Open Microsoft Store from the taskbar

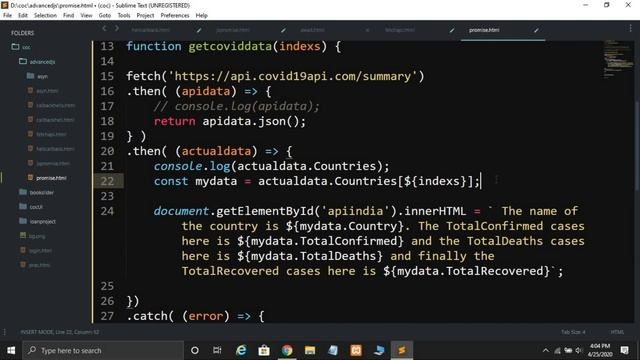point(264,351)
